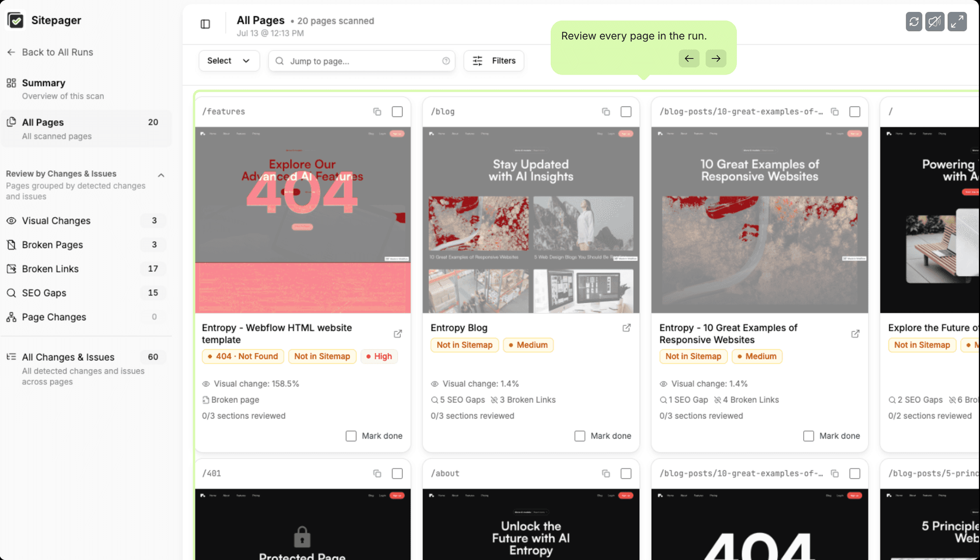Check Mark done for Entropy Blog

point(580,436)
